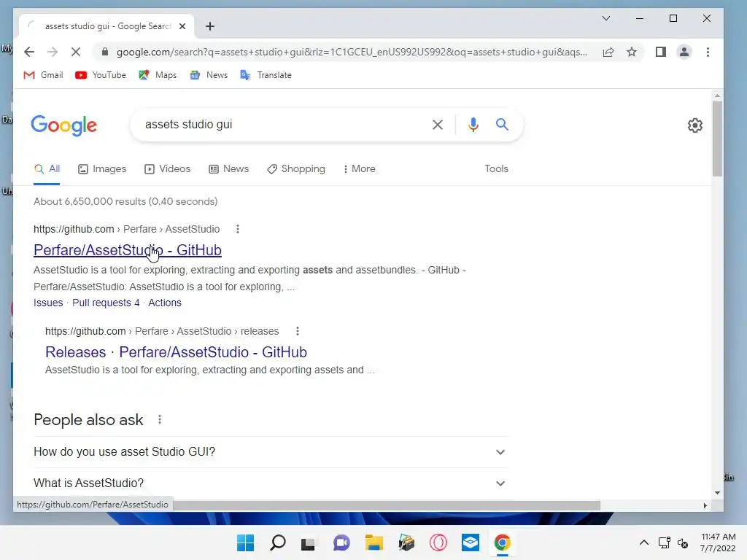The width and height of the screenshot is (747, 560).
Task: Show hidden system tray icons
Action: tap(643, 542)
